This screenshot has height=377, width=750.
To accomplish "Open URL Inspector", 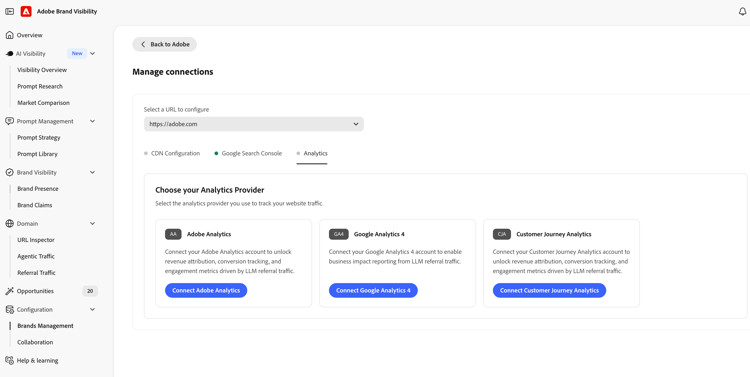I will 36,240.
